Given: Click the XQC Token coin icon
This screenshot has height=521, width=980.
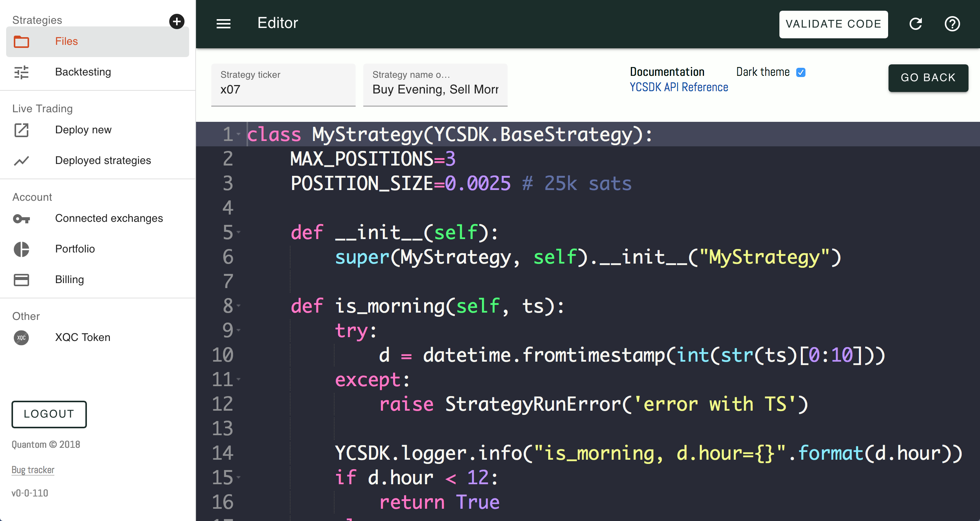Looking at the screenshot, I should [x=21, y=338].
